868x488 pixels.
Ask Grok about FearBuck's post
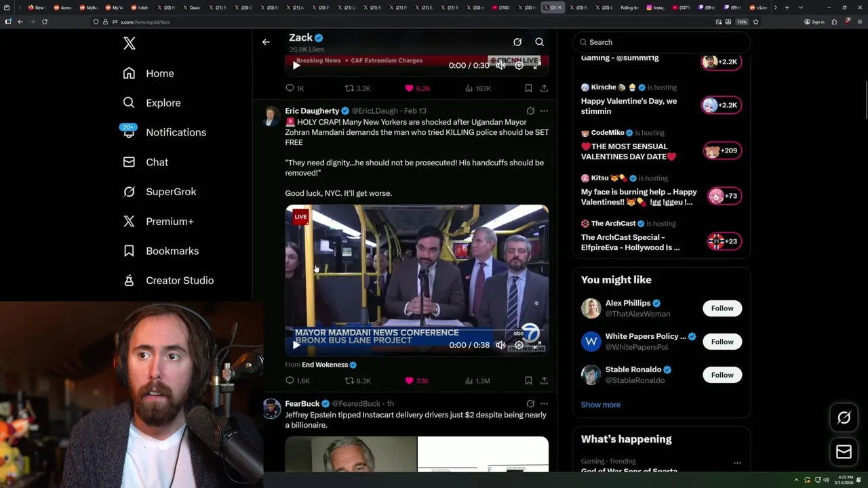point(530,404)
